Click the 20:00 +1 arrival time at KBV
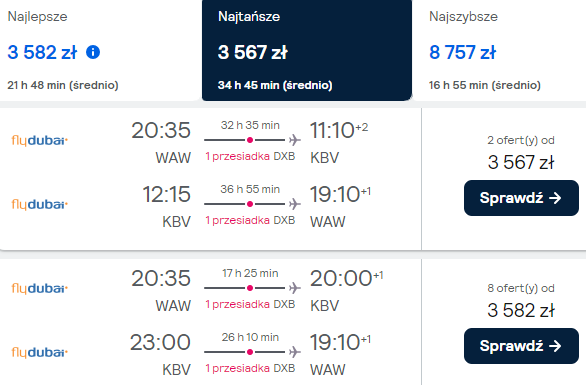The height and width of the screenshot is (385, 586). point(346,278)
